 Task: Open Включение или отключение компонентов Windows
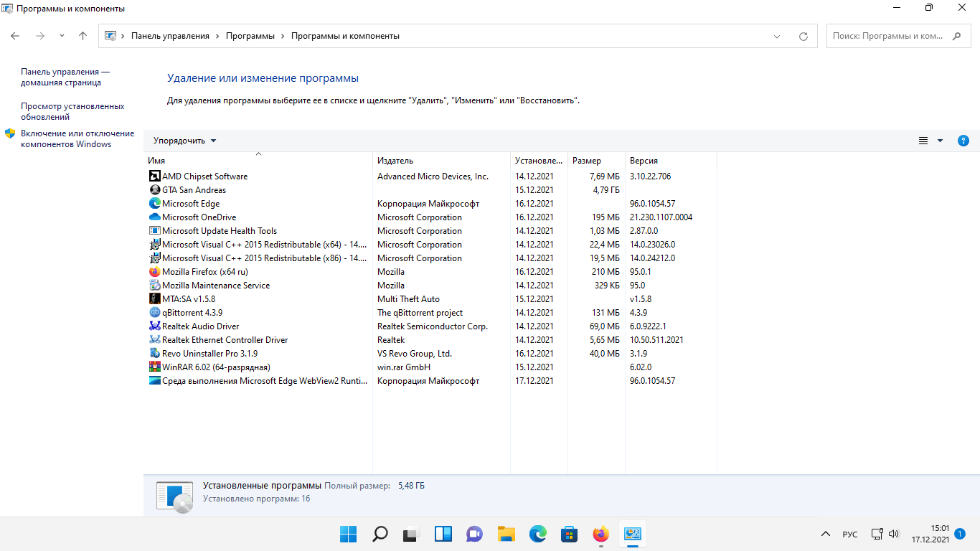click(x=77, y=138)
